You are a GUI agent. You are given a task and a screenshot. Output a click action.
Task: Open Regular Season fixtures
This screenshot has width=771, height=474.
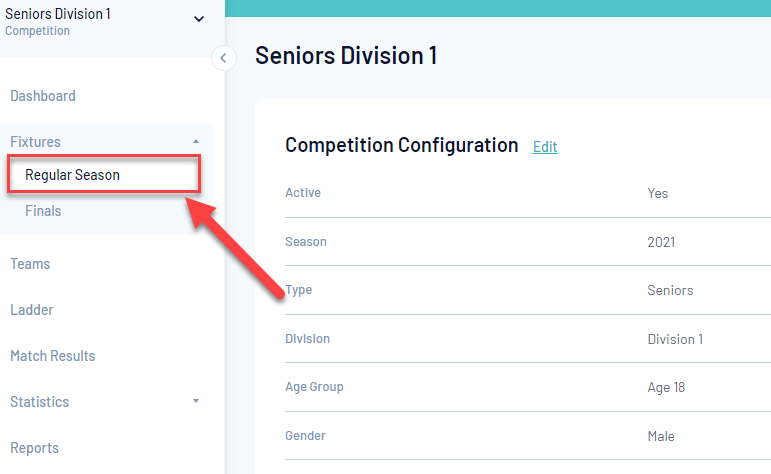(x=72, y=175)
